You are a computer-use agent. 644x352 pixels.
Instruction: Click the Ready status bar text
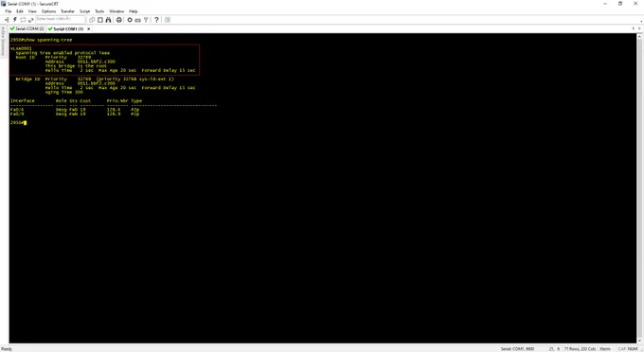tap(7, 349)
